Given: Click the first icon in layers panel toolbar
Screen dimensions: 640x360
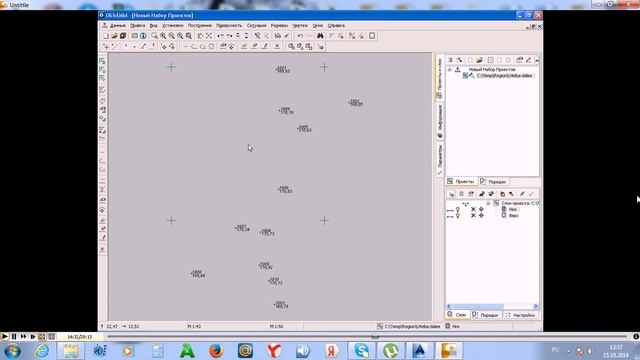Looking at the screenshot, I should pos(451,194).
